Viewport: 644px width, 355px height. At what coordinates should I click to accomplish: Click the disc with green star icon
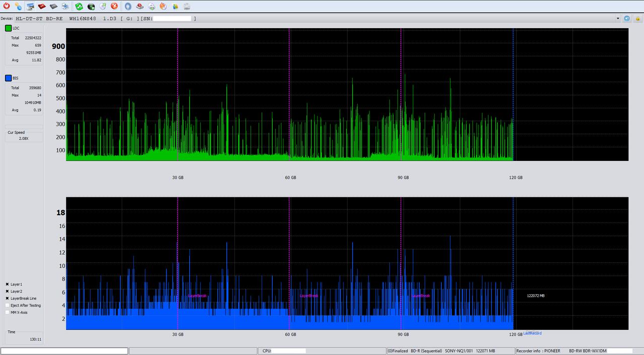tap(103, 6)
